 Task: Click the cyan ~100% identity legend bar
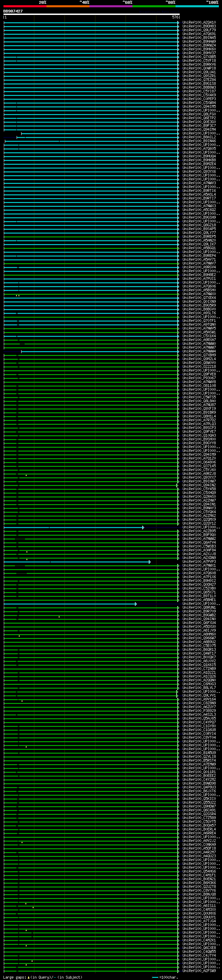click(197, 6)
